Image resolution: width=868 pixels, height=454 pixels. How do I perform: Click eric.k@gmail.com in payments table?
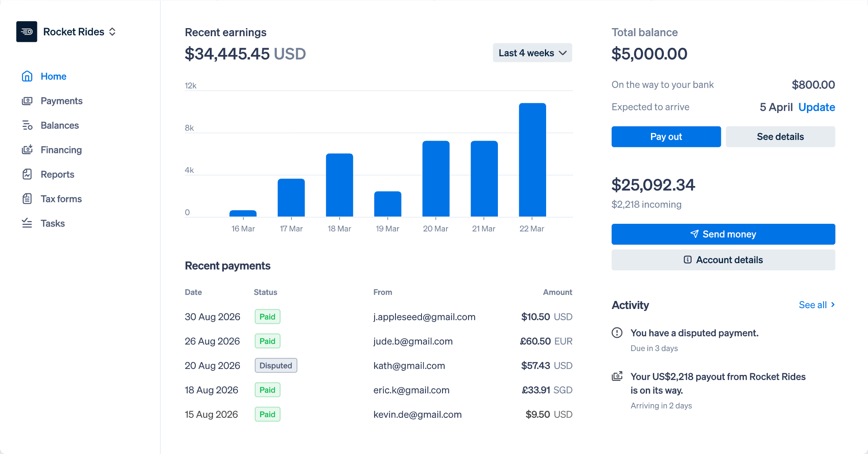[x=411, y=390]
